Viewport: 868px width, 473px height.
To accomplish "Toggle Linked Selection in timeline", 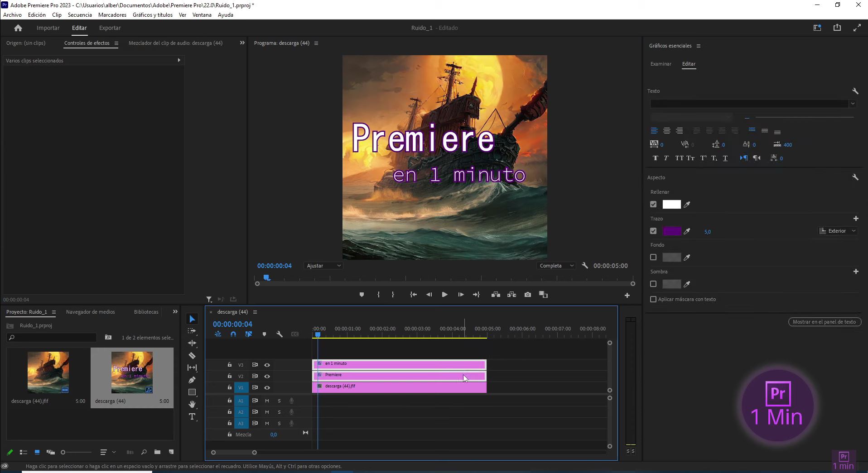I will 249,334.
